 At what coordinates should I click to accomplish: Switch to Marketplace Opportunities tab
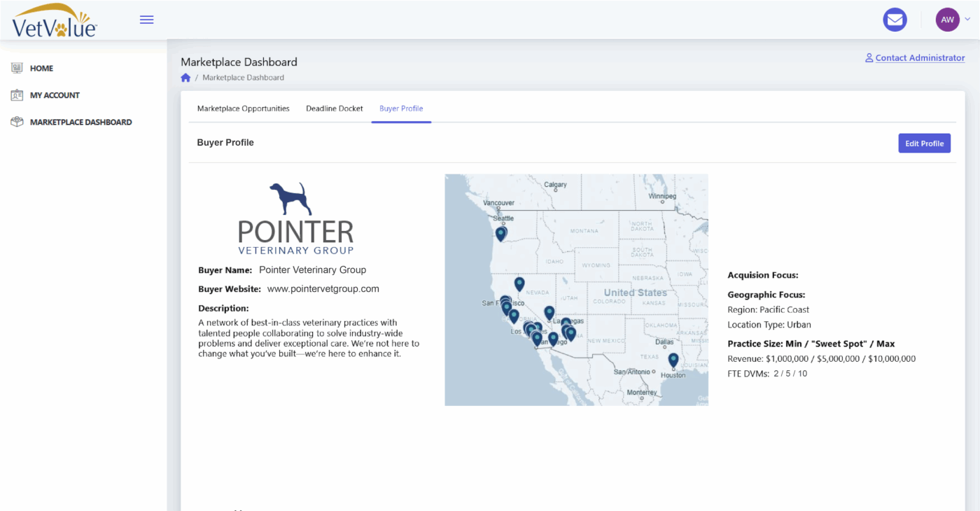[243, 108]
